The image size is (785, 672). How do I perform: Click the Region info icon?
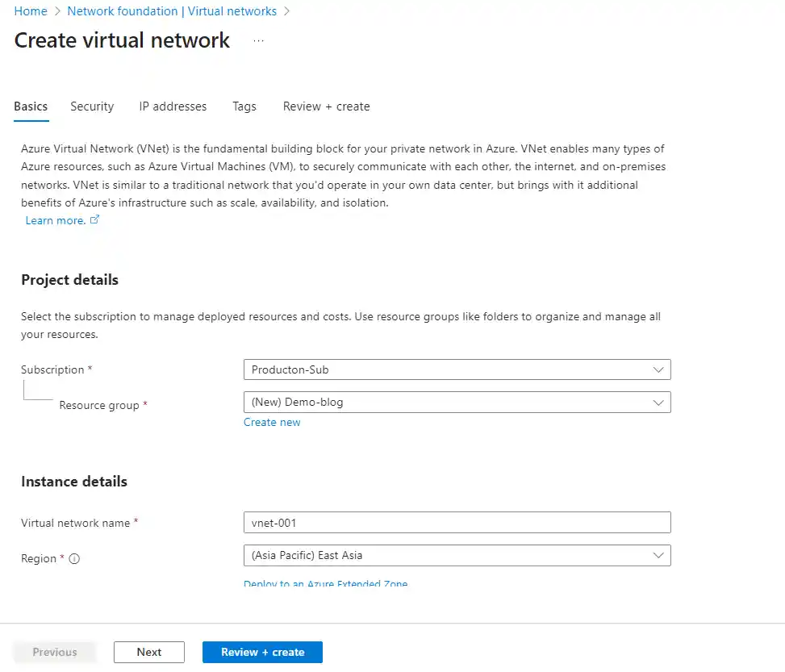click(74, 559)
